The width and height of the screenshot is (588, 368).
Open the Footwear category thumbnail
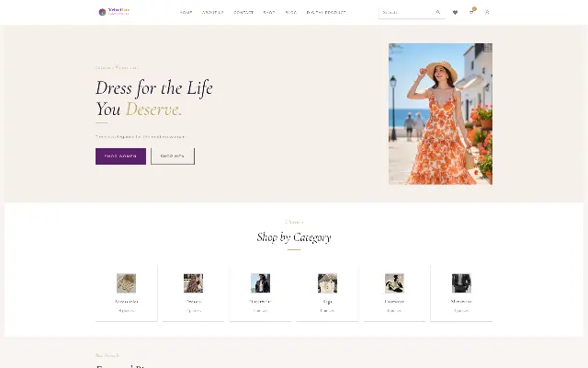pyautogui.click(x=394, y=283)
